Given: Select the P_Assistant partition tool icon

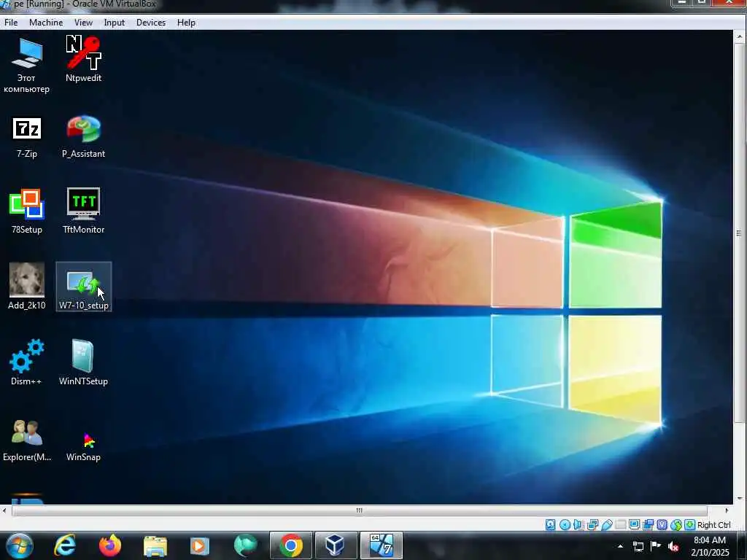Looking at the screenshot, I should (x=83, y=137).
